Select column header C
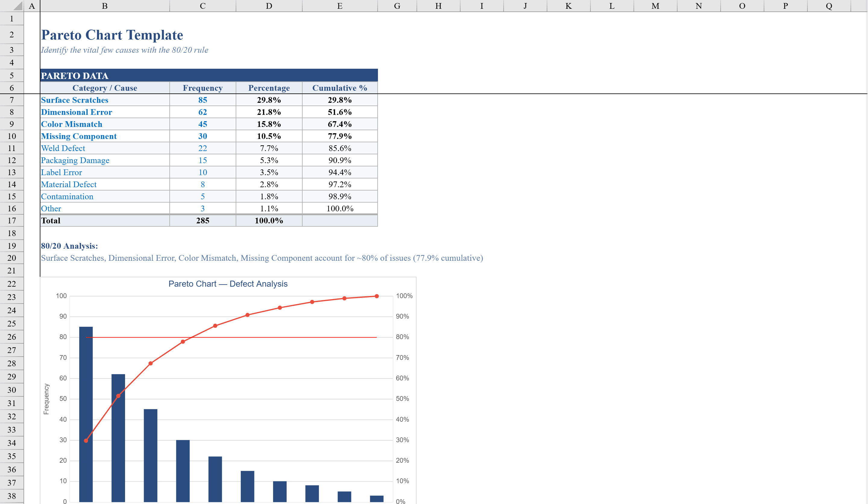Image resolution: width=868 pixels, height=504 pixels. coord(203,5)
